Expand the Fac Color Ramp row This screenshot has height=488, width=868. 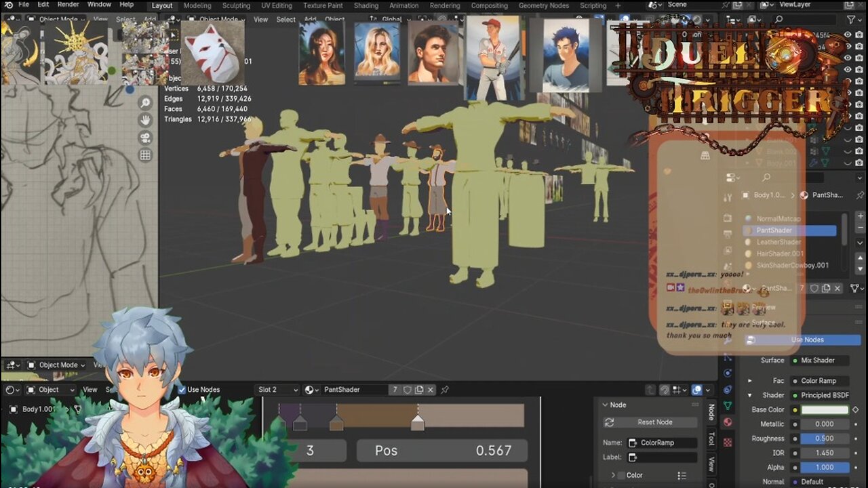point(750,381)
